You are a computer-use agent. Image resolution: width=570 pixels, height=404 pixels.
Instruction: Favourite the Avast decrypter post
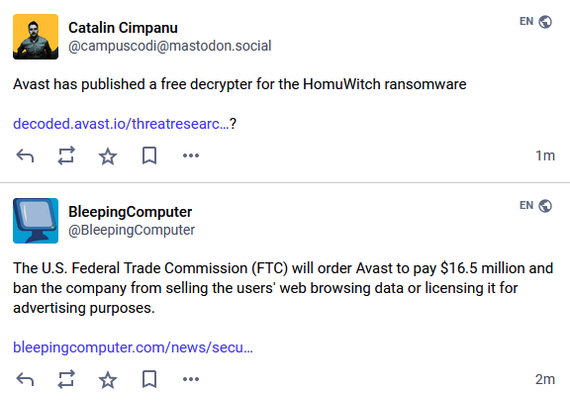(x=108, y=156)
